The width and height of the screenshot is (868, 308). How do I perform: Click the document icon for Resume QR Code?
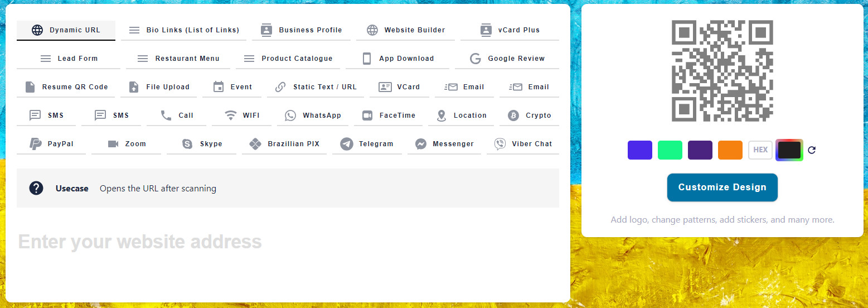tap(30, 87)
